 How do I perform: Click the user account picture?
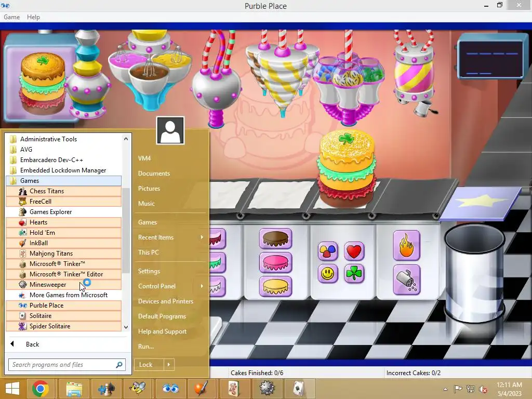170,130
